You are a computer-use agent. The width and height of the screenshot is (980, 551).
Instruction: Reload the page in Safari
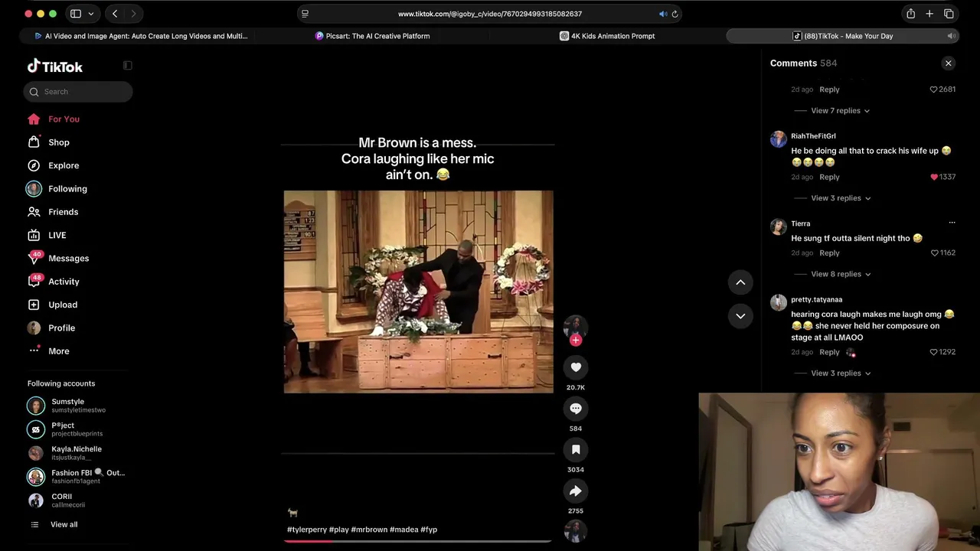(x=675, y=14)
